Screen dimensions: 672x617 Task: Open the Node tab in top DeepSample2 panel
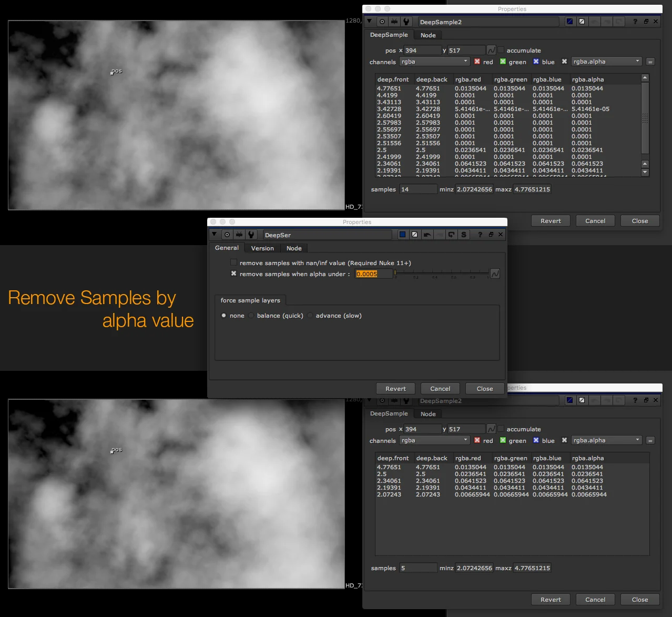coord(427,35)
